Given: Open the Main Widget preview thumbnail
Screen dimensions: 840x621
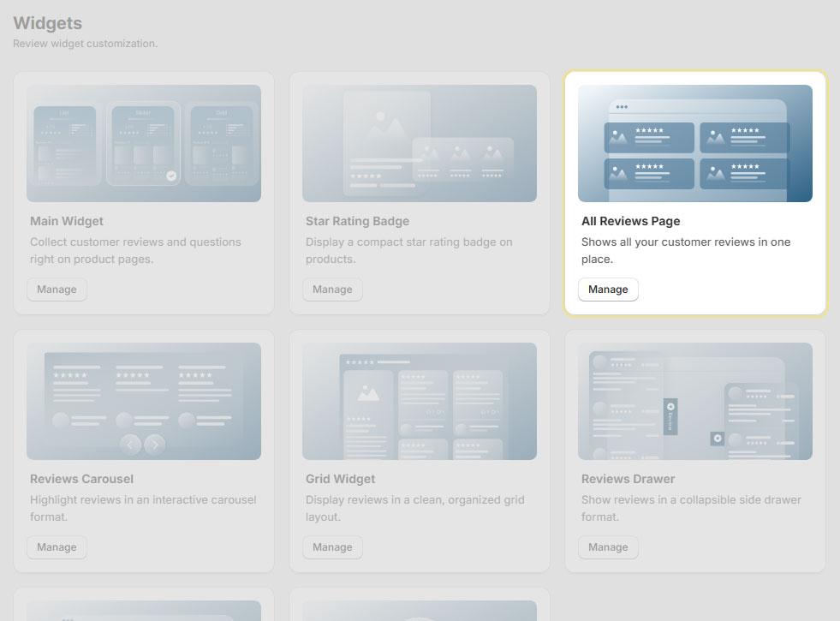Looking at the screenshot, I should click(143, 142).
